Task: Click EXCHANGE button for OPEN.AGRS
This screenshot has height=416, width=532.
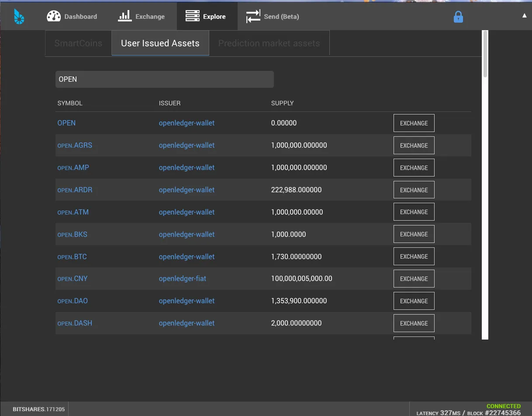Action: [414, 146]
